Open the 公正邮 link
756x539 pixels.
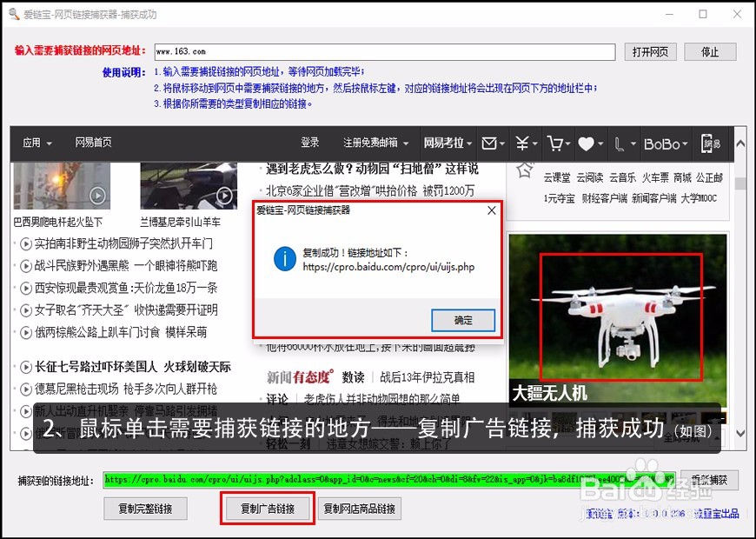point(709,177)
